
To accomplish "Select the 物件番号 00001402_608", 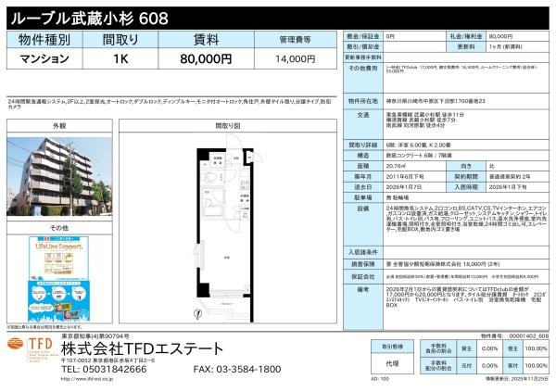I will 515,335.
